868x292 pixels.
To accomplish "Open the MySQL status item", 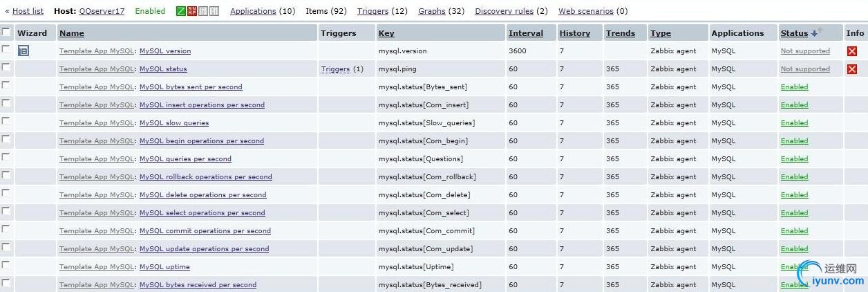I will [163, 69].
